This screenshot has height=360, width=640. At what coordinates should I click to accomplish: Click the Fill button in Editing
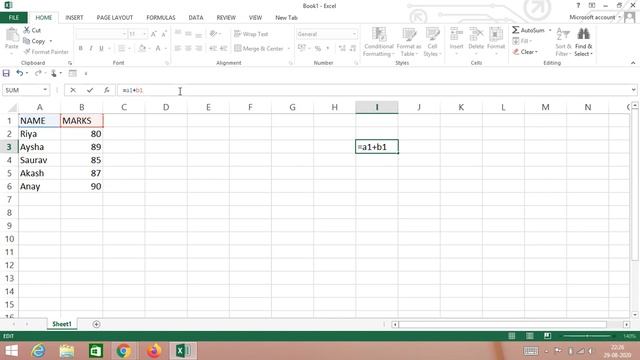pyautogui.click(x=522, y=41)
